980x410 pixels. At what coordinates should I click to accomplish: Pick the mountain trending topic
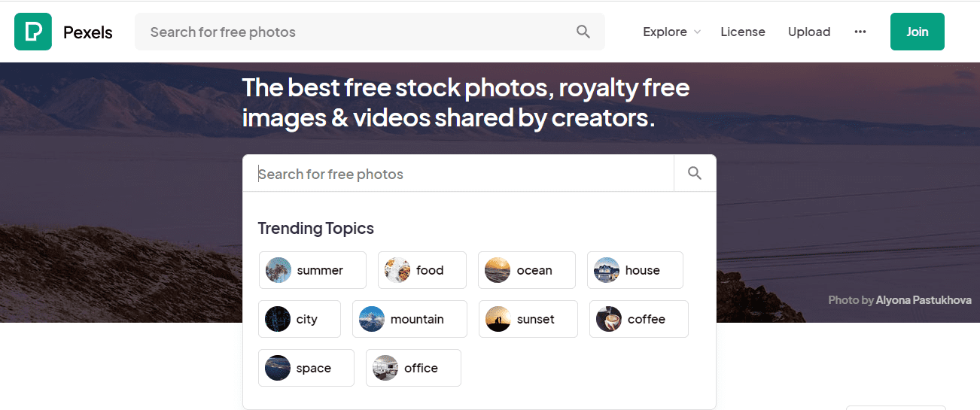tap(410, 319)
